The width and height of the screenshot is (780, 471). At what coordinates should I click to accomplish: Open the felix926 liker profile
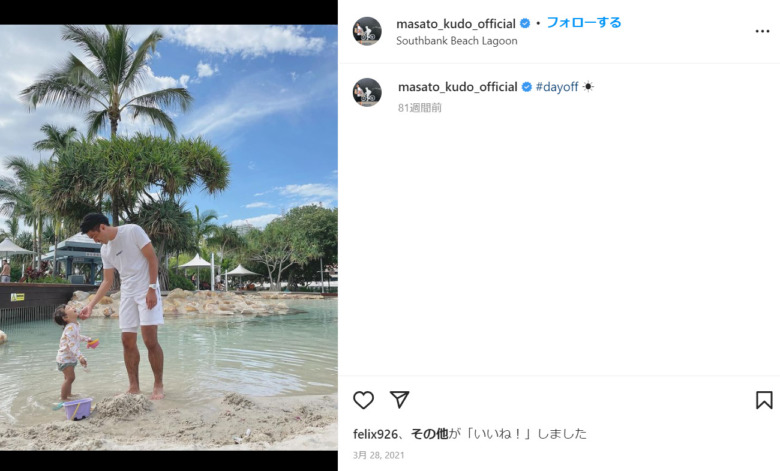376,434
